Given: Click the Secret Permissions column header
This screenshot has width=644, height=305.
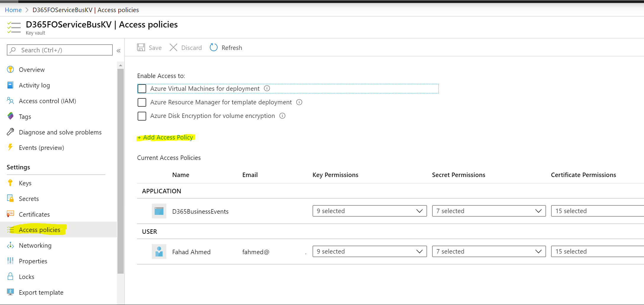Looking at the screenshot, I should tap(458, 175).
